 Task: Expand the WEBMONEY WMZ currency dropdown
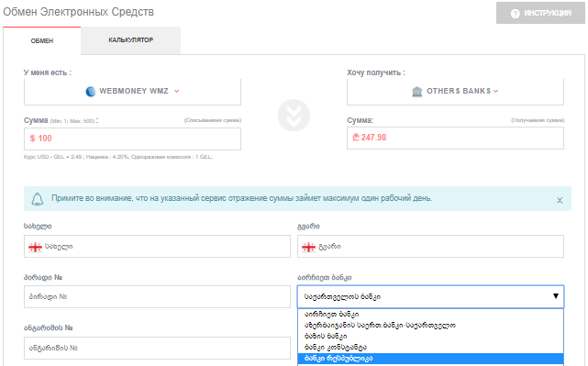177,91
